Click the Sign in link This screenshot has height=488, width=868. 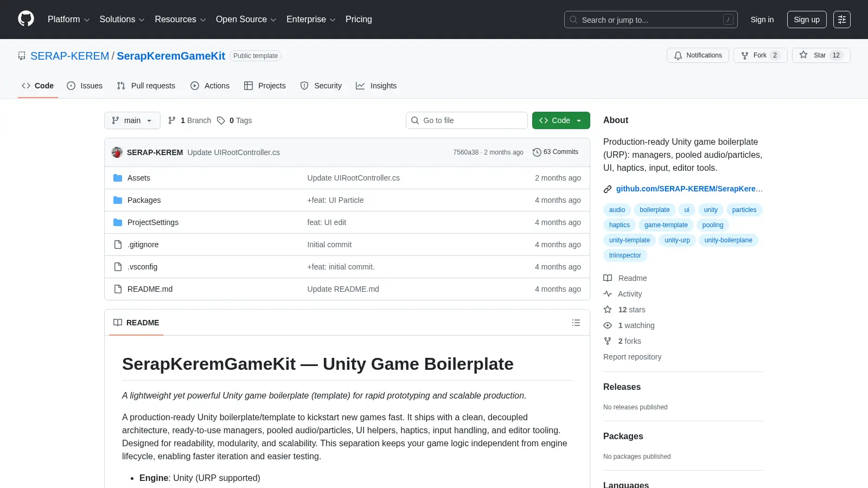pos(762,20)
